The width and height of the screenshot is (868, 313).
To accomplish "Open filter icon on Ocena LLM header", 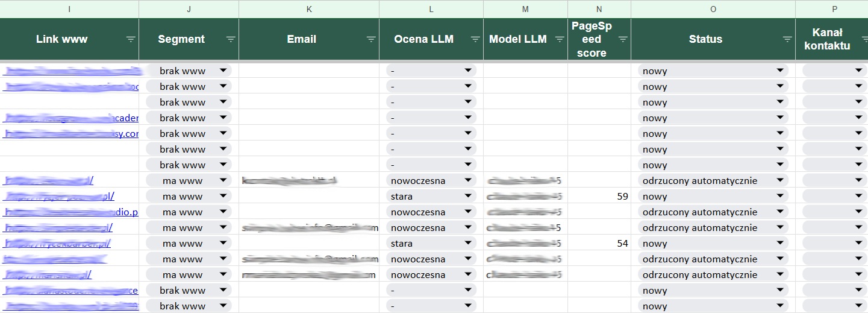I will point(475,39).
